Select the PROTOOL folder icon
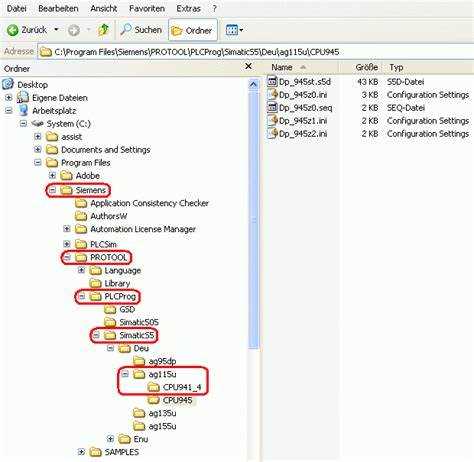This screenshot has height=462, width=474. 81,257
